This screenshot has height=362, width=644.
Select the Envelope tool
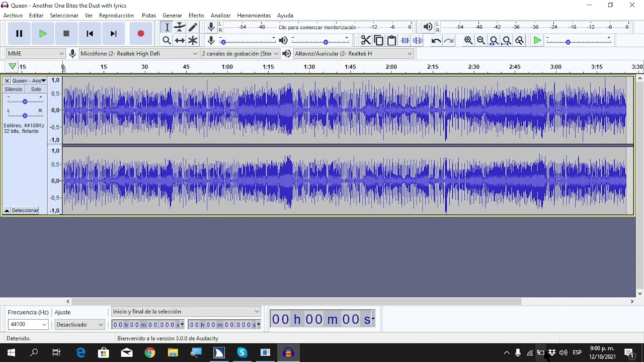[180, 27]
